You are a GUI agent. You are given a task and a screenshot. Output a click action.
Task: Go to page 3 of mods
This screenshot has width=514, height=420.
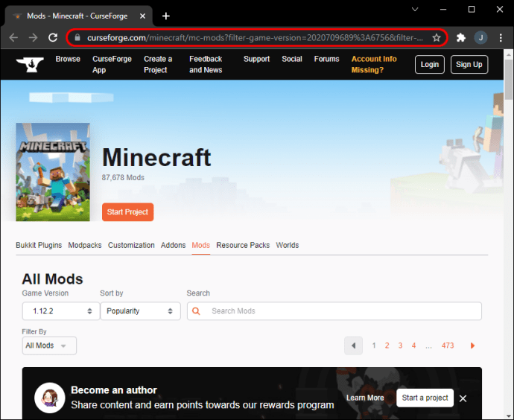tap(400, 346)
